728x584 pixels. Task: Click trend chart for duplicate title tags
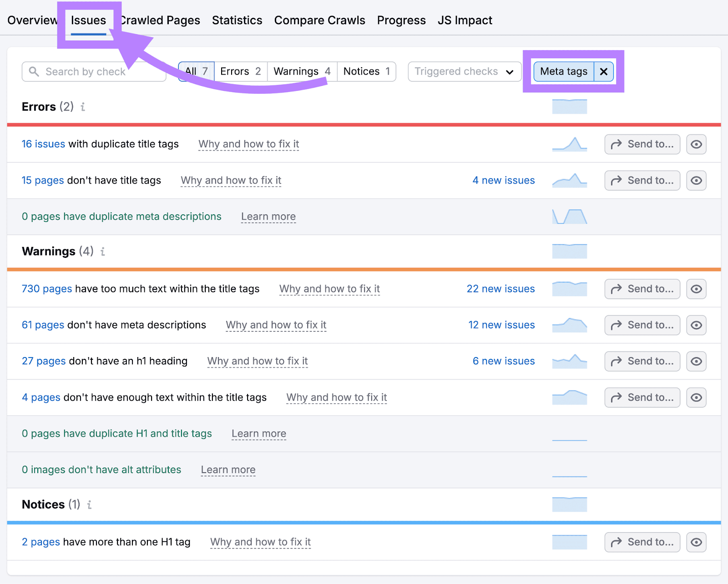(569, 144)
